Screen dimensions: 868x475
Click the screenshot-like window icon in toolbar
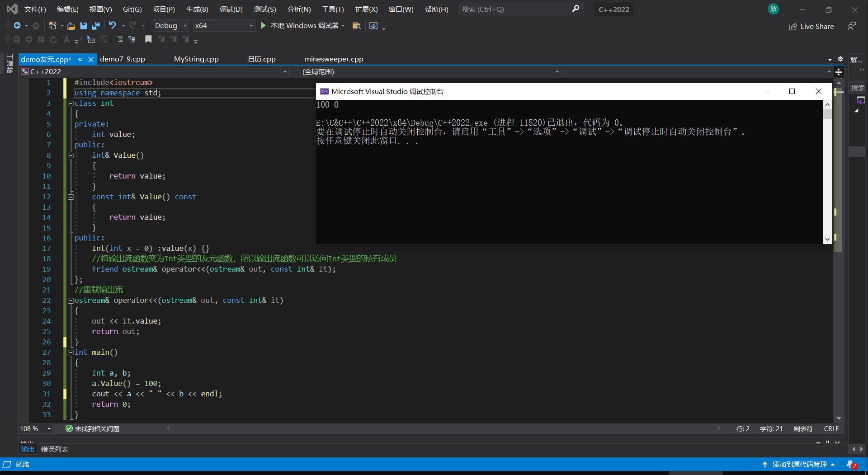[373, 26]
